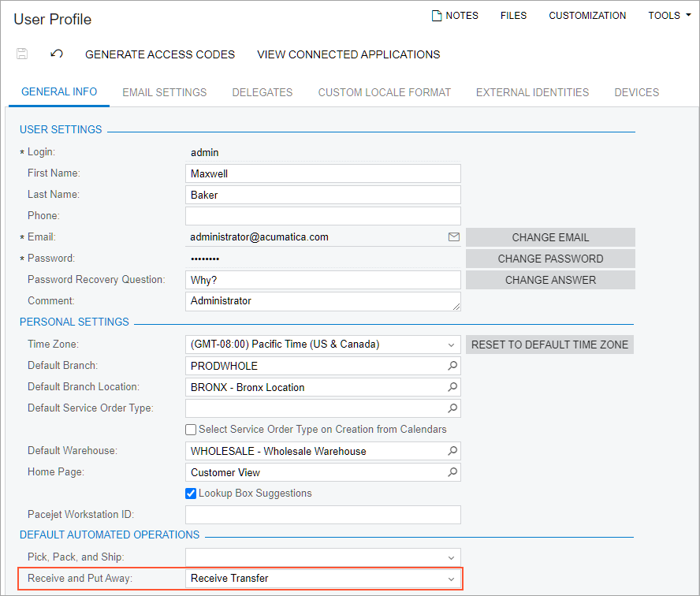700x596 pixels.
Task: Open Default Warehouse lookup magnifier
Action: tap(452, 451)
